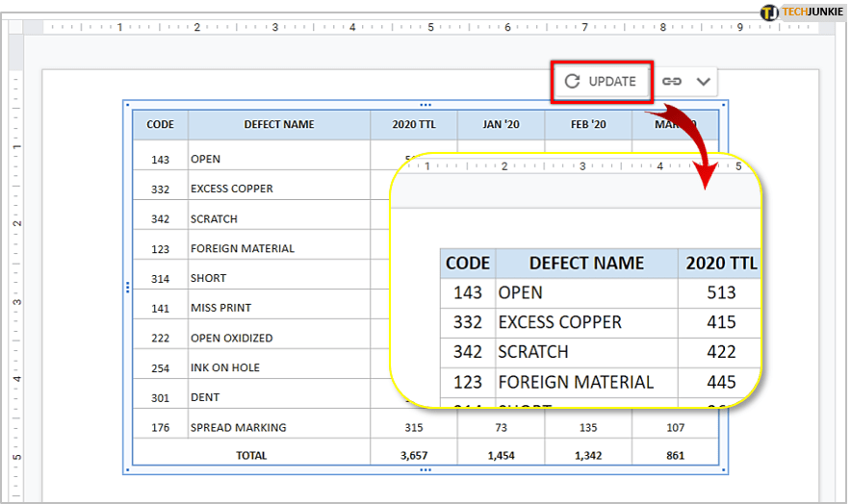Click the 445 value in the zoomed inset

pos(720,382)
